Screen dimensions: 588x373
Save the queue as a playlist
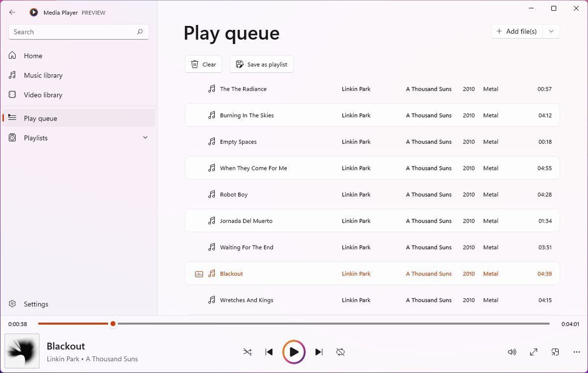tap(261, 64)
